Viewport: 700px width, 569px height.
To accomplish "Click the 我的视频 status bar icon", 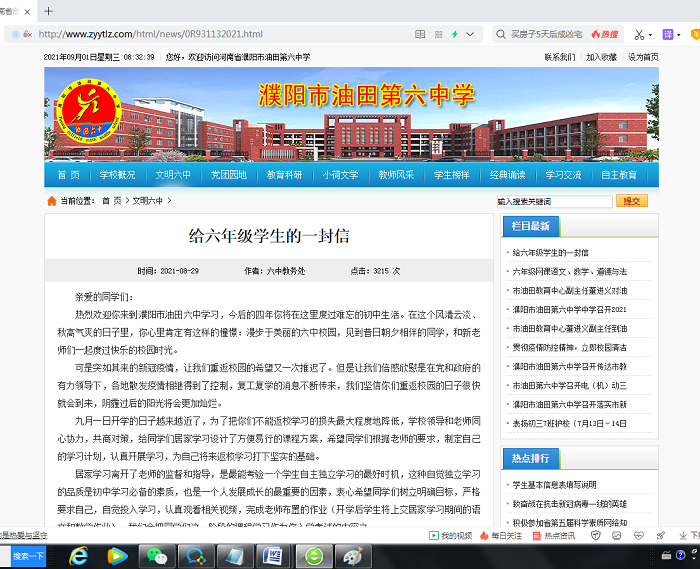I will pyautogui.click(x=450, y=536).
